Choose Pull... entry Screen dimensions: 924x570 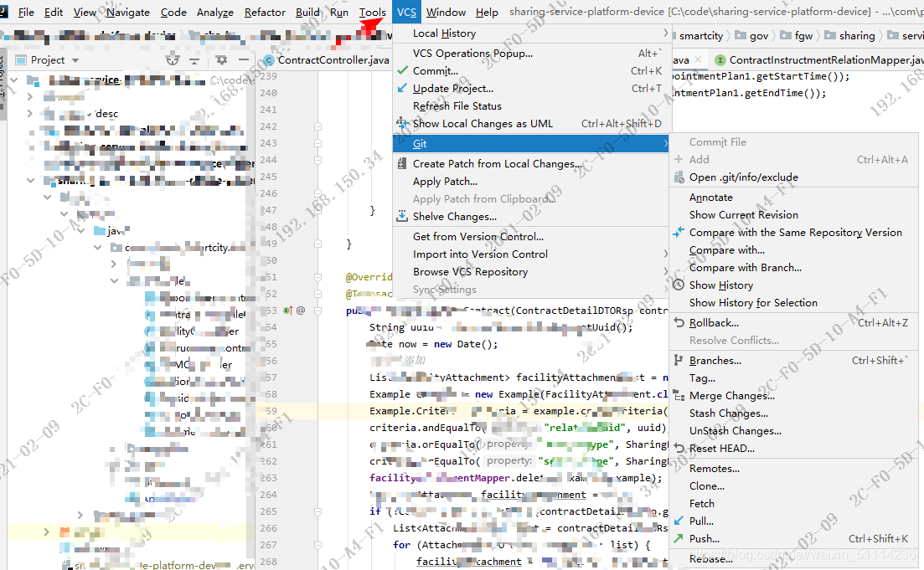[x=796, y=521]
